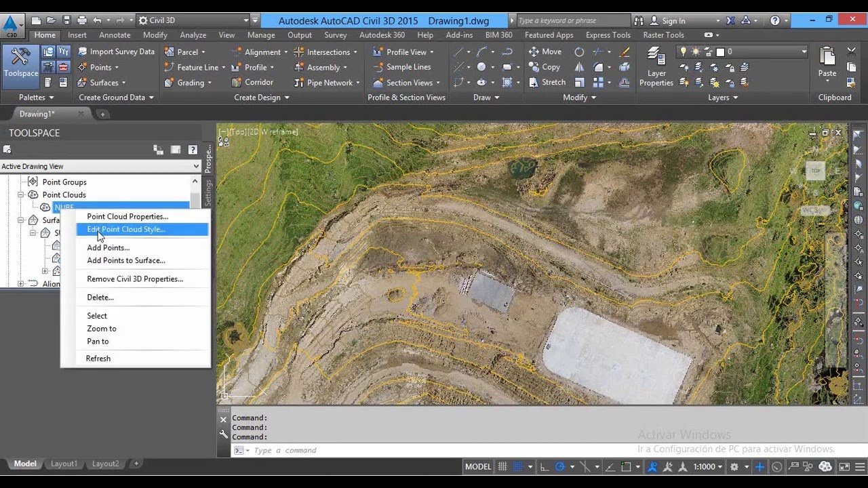
Task: Click the Toolspace tree scrollbar up arrow
Action: [195, 181]
